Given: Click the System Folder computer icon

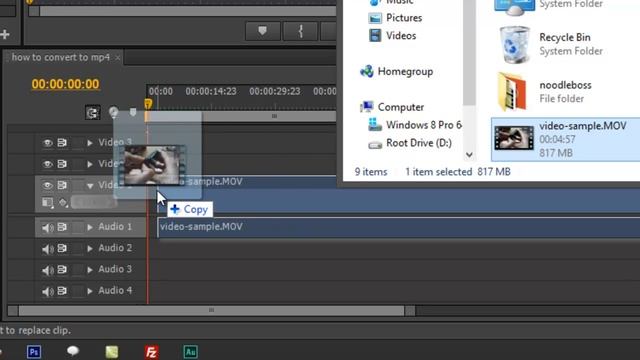Looking at the screenshot, I should coord(514,6).
